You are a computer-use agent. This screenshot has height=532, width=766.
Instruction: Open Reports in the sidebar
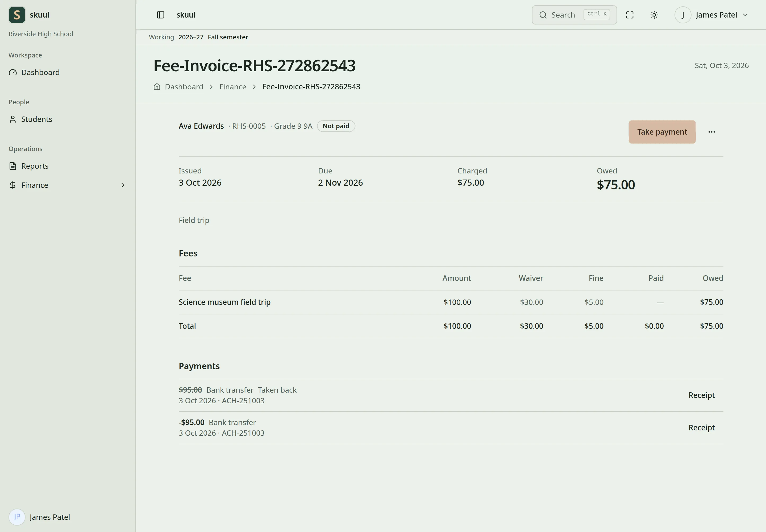(68, 166)
